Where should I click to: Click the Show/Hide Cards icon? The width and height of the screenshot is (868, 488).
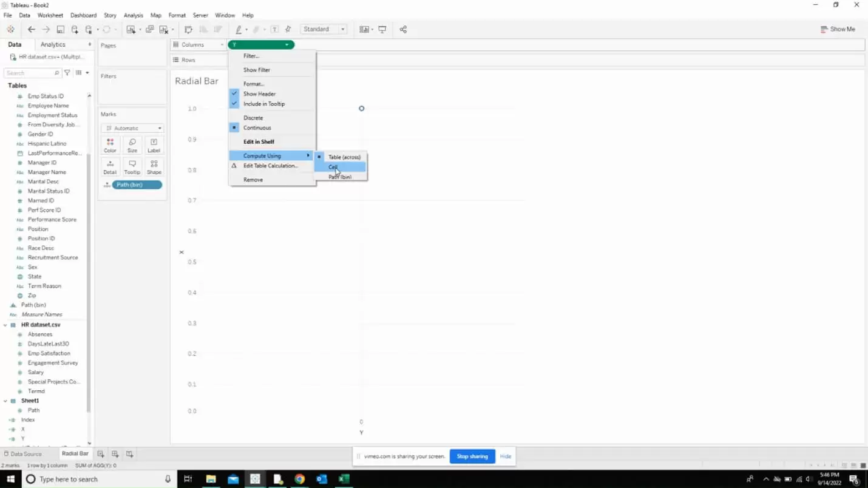pyautogui.click(x=364, y=29)
